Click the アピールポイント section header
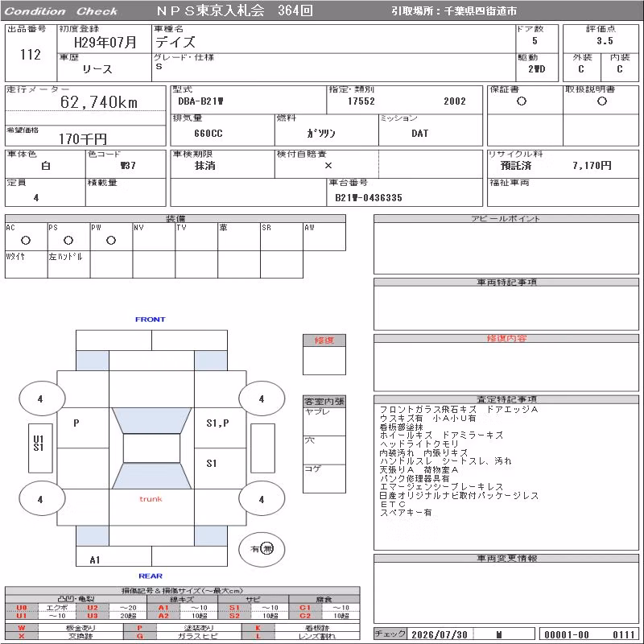Image resolution: width=644 pixels, height=644 pixels. (x=506, y=218)
